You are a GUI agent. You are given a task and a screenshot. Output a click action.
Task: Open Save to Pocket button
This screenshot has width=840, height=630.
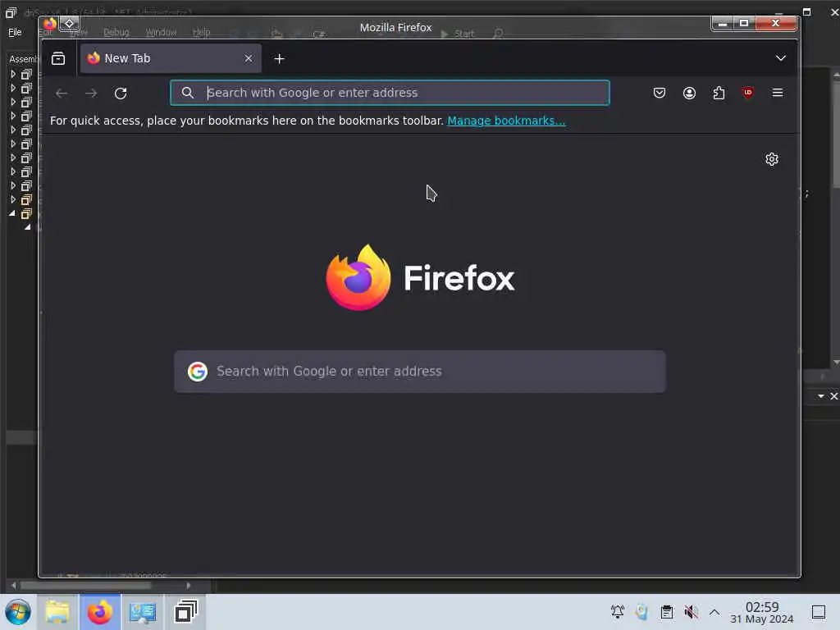660,94
